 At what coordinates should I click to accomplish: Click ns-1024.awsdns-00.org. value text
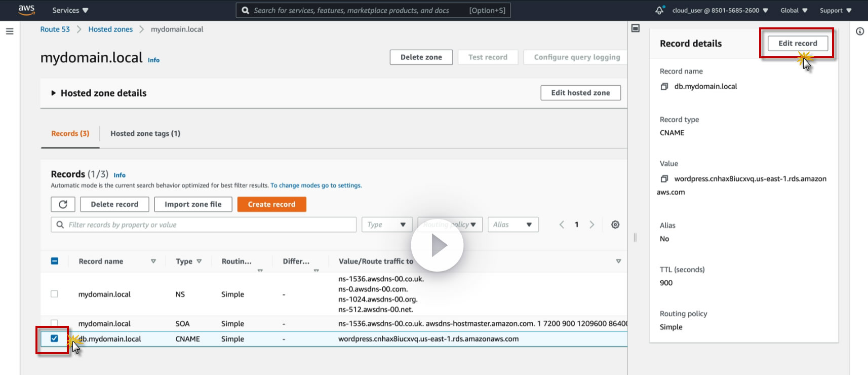pyautogui.click(x=378, y=299)
